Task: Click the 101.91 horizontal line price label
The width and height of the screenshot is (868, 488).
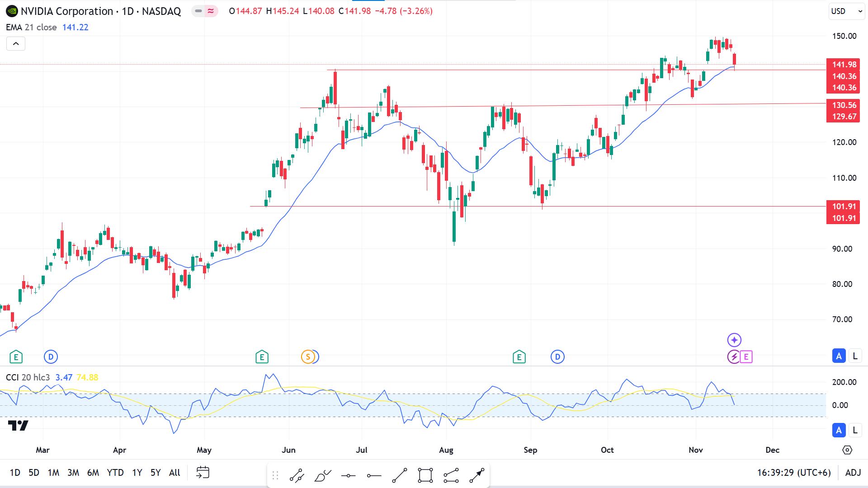Action: coord(844,206)
